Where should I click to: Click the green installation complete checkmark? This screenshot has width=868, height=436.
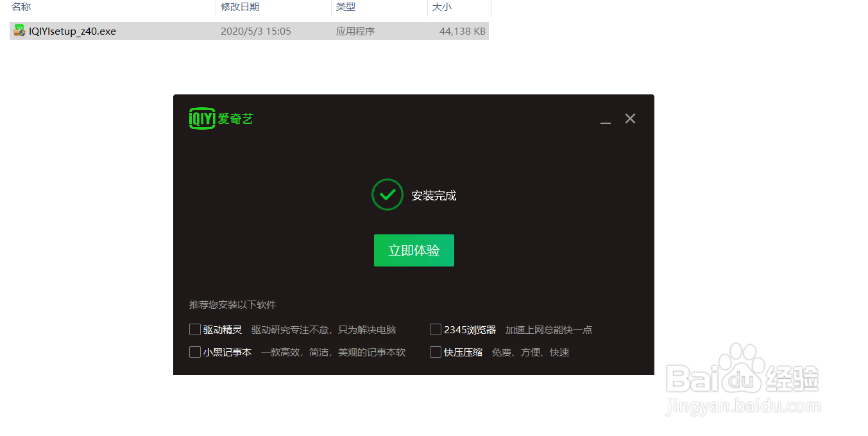tap(387, 195)
